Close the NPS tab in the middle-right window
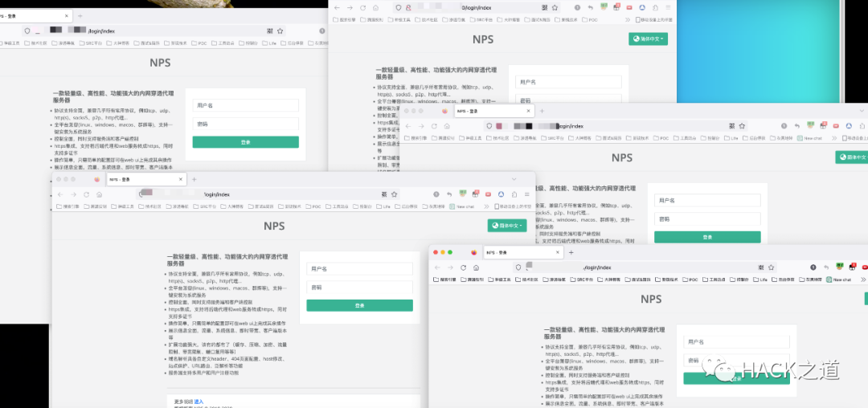Viewport: 868px width, 408px height. point(529,111)
